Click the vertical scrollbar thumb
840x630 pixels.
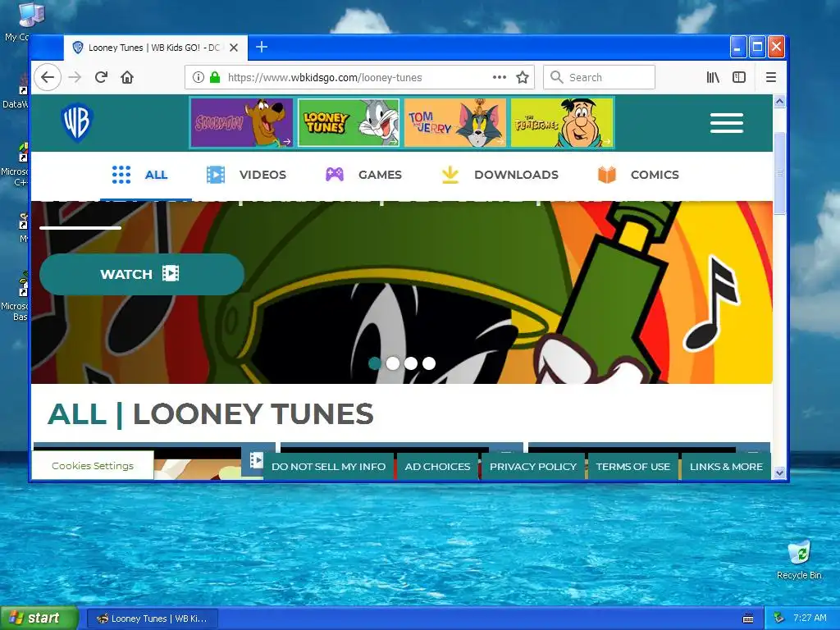point(779,173)
